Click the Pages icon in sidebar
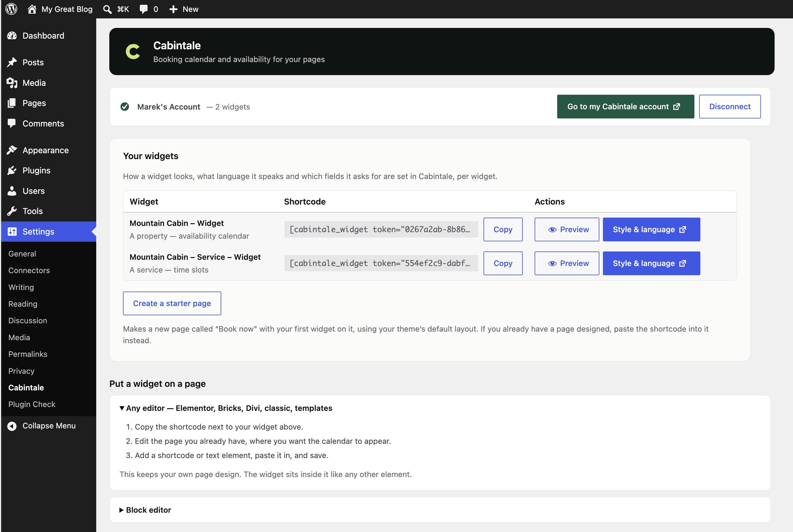The height and width of the screenshot is (532, 793). 12,103
